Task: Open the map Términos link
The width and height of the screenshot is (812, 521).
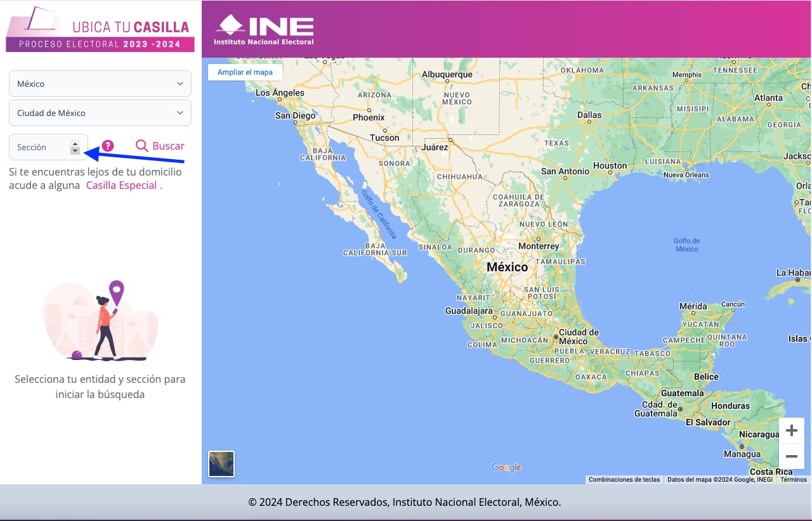Action: tap(793, 480)
